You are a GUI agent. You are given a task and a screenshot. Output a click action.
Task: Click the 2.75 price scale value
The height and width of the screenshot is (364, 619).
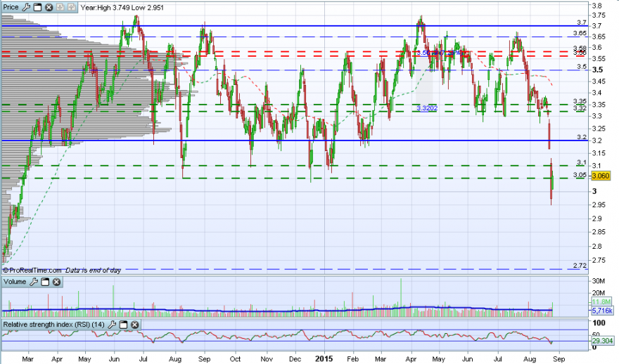pos(599,260)
